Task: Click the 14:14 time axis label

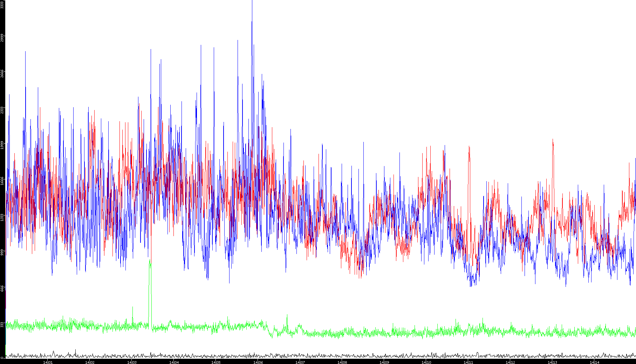Action: pyautogui.click(x=594, y=362)
